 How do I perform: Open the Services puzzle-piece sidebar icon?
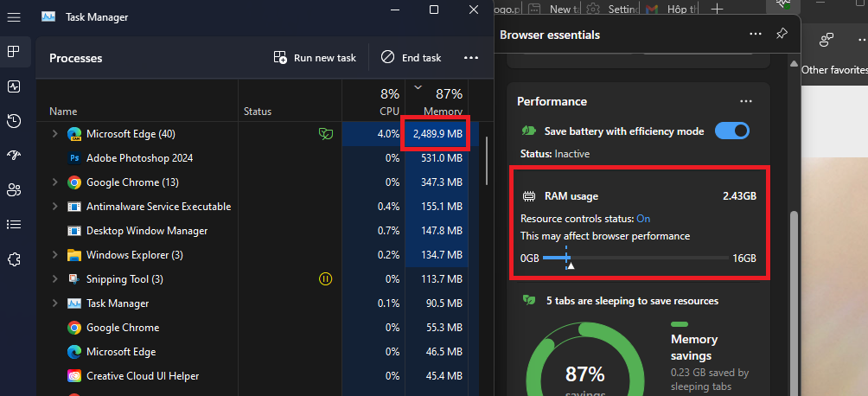click(x=14, y=259)
